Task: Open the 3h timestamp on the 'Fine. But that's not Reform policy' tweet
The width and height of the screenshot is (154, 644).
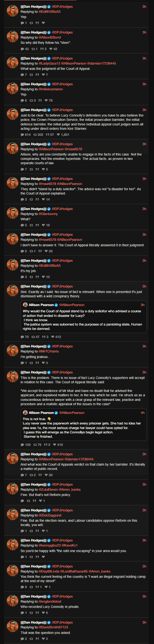Action: [144, 484]
